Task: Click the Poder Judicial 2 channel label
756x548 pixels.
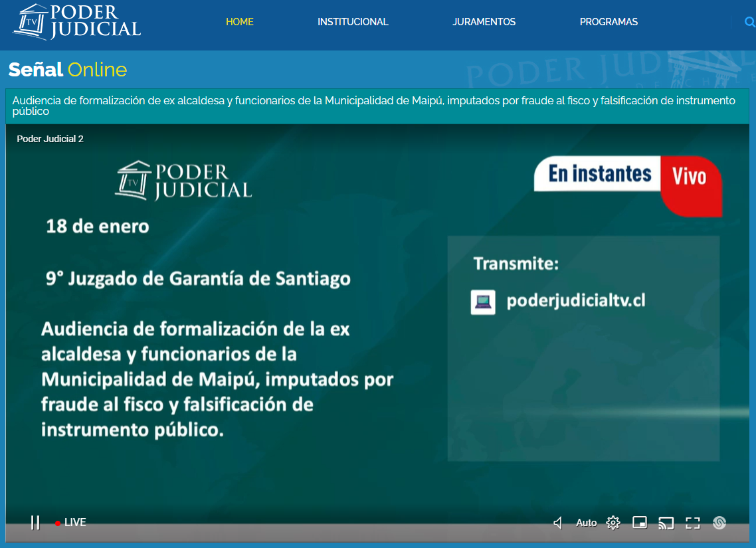Action: pos(50,139)
